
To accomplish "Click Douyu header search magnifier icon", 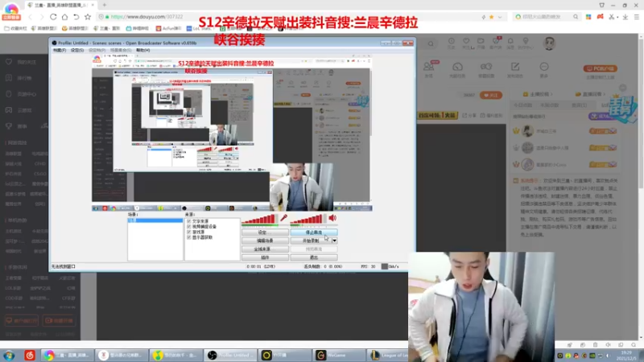I will [431, 43].
